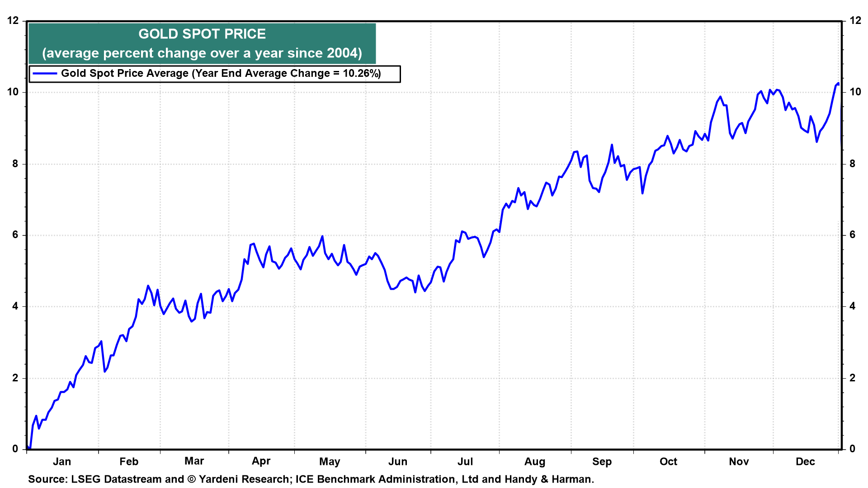This screenshot has width=868, height=488.
Task: Click the Mar month label
Action: pos(194,461)
